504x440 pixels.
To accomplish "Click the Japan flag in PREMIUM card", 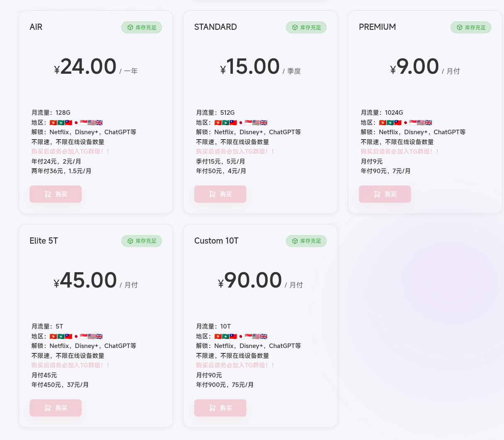I will coord(405,123).
